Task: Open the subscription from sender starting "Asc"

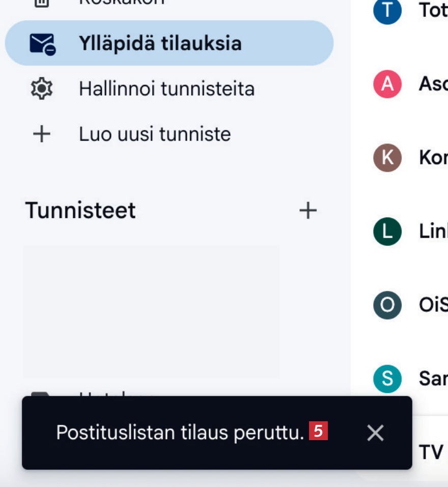Action: coord(433,84)
